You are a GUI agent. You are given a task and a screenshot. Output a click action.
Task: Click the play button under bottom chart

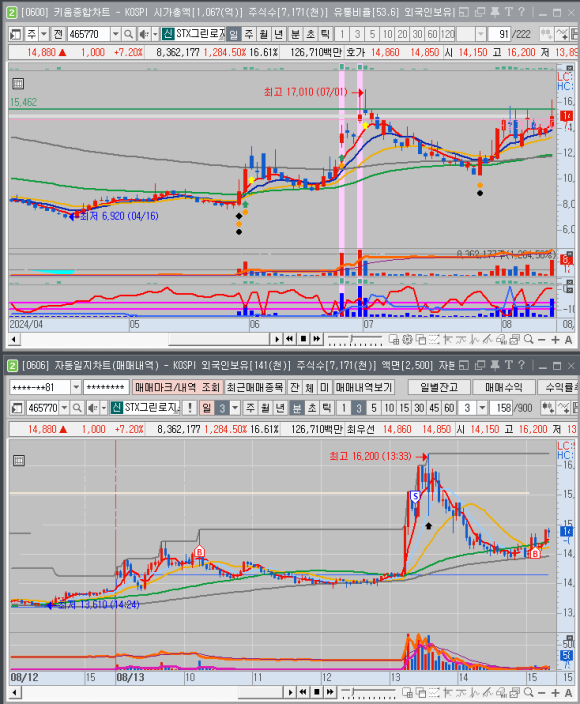pos(290,692)
